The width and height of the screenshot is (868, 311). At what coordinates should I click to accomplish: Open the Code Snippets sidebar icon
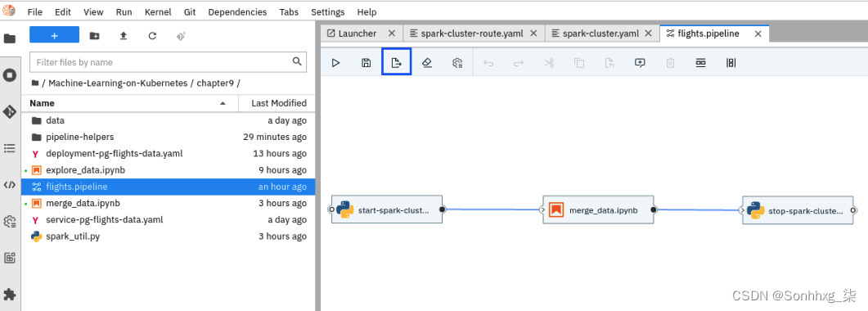(x=10, y=185)
